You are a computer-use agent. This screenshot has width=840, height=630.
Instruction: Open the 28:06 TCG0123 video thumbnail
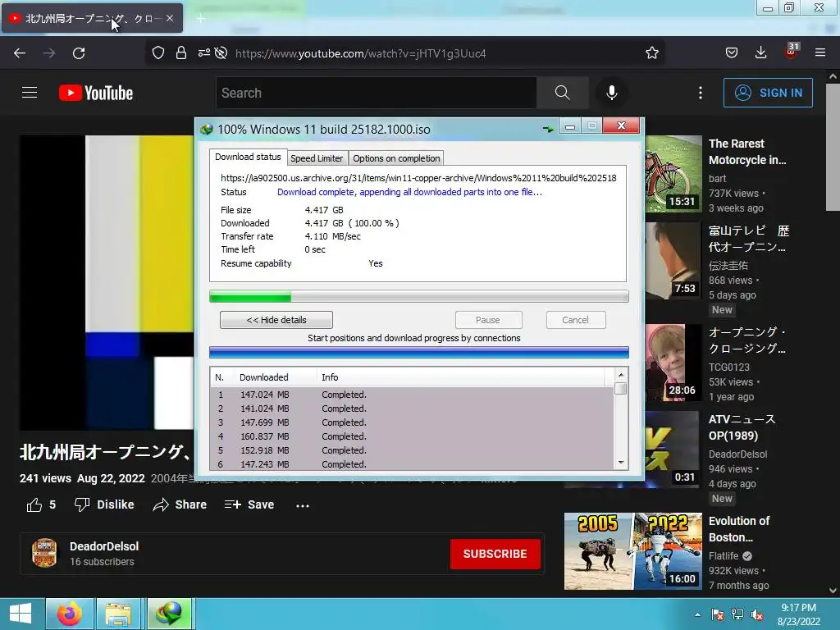673,362
